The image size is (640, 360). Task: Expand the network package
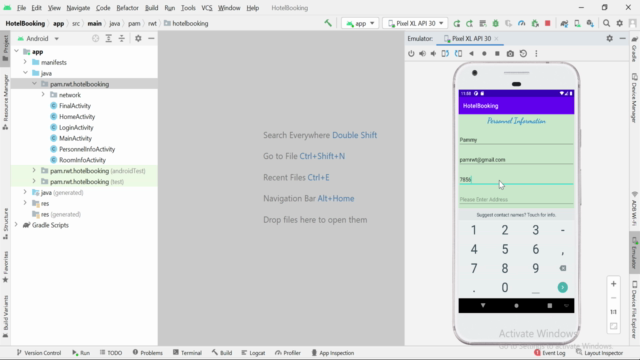43,95
